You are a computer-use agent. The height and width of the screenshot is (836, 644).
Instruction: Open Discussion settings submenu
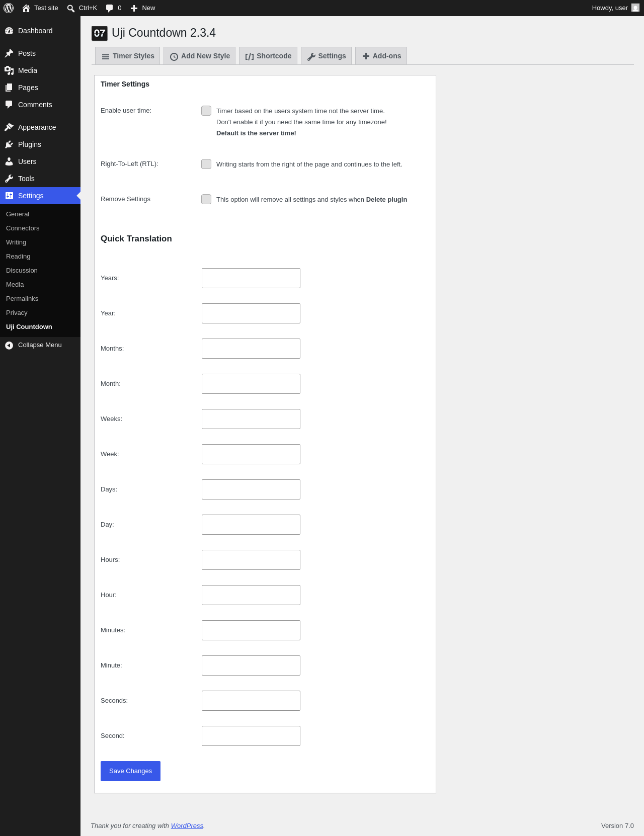pos(40,271)
